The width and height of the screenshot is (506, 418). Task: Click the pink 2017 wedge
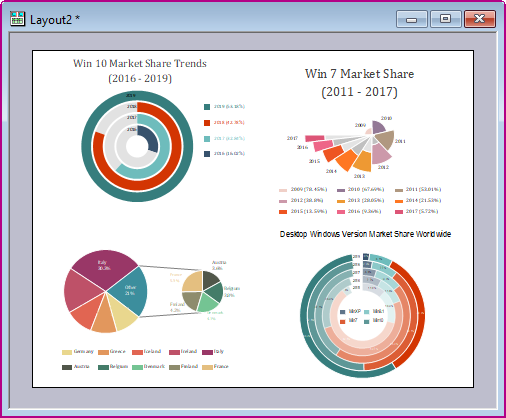[315, 138]
